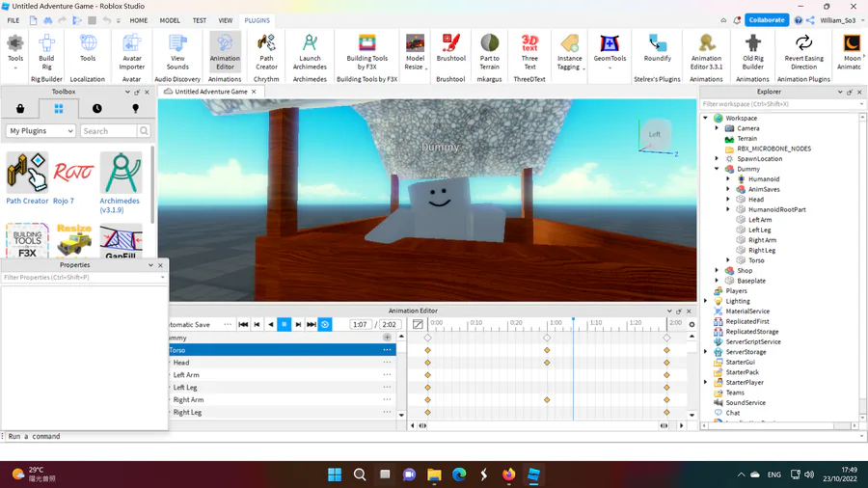This screenshot has width=868, height=488.
Task: Play animation in reverse
Action: (x=271, y=324)
